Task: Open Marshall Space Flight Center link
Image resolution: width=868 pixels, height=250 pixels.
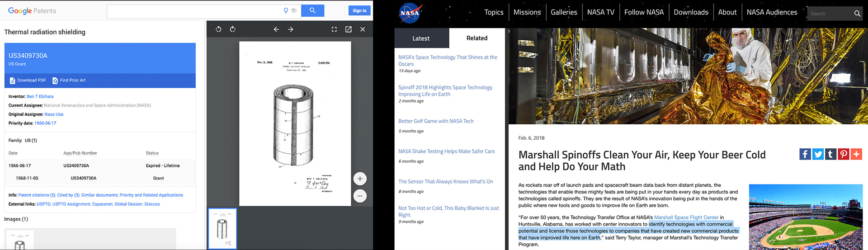Action: pos(686,217)
